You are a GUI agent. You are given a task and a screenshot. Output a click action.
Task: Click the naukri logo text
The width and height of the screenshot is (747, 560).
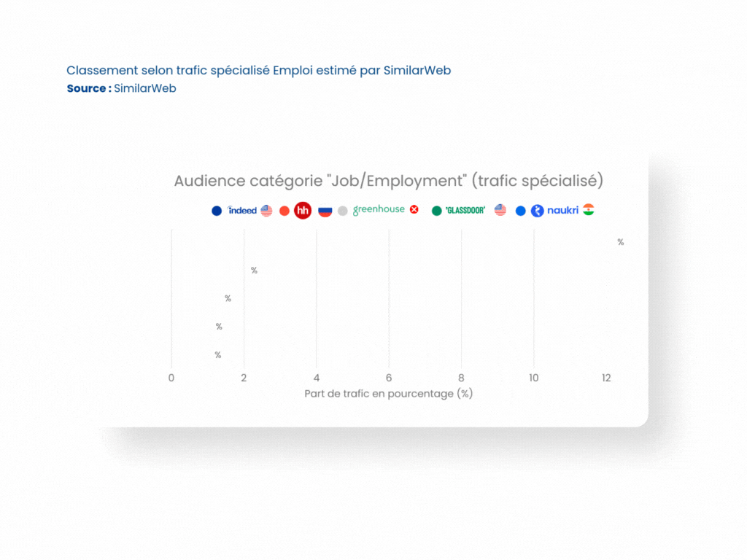[562, 210]
